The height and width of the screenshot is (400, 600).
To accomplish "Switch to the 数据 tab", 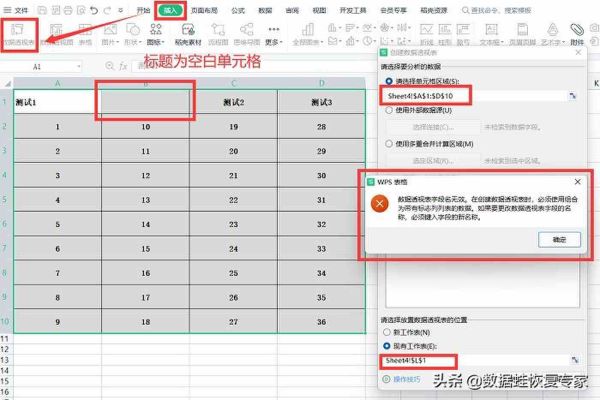I will [x=265, y=11].
